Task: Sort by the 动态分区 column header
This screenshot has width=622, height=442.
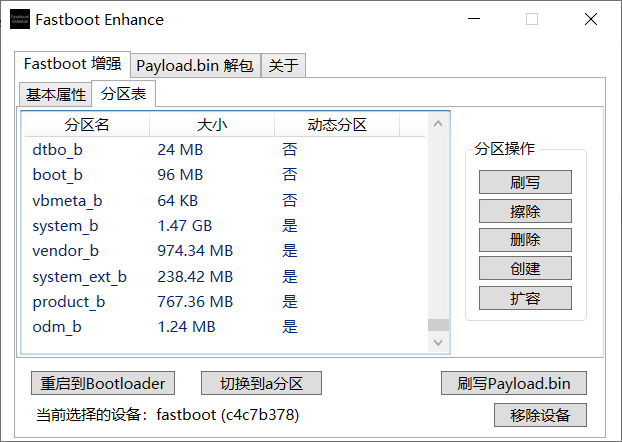Action: tap(337, 125)
